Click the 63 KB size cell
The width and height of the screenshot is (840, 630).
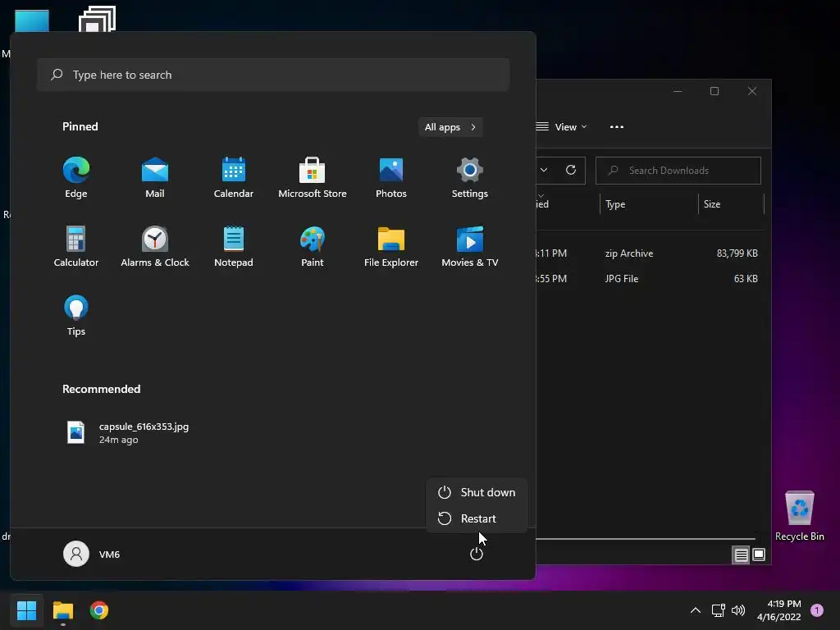[746, 279]
